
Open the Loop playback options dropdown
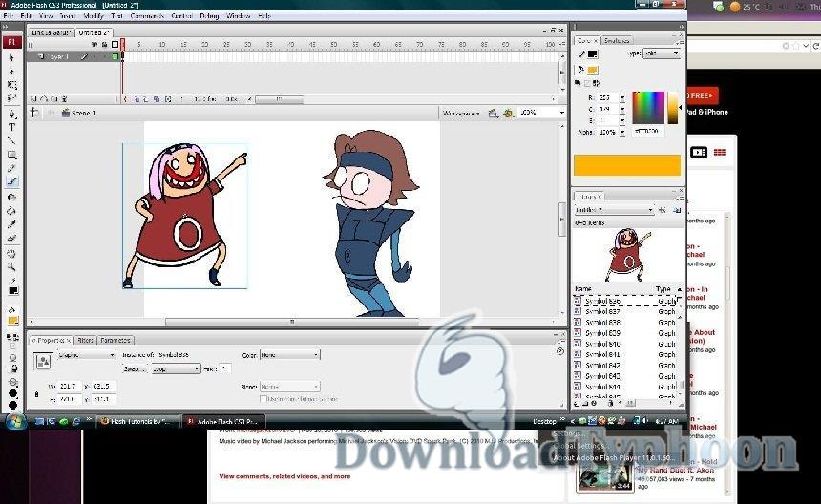click(x=176, y=368)
